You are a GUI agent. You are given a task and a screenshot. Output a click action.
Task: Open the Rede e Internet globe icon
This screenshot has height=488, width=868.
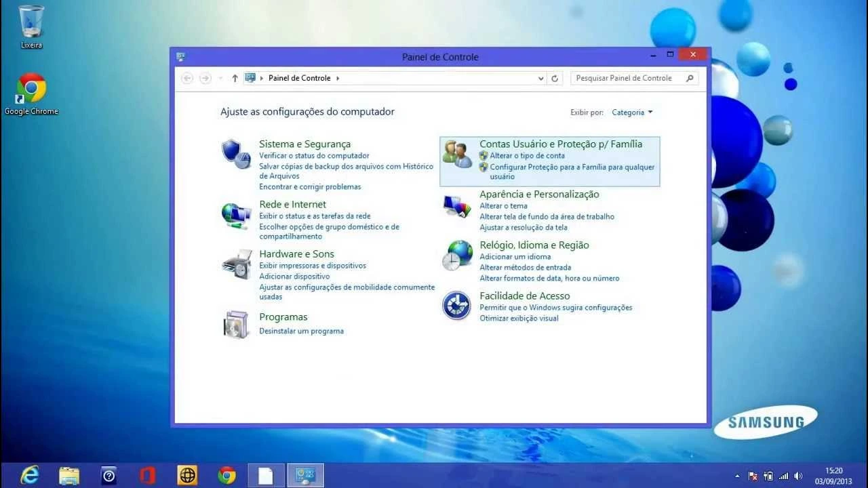click(236, 216)
